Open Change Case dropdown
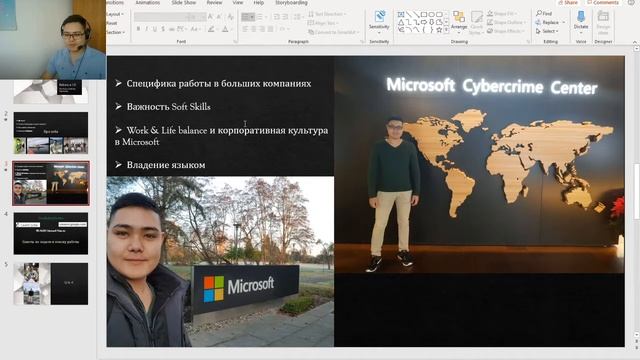The width and height of the screenshot is (640, 360). pos(195,29)
